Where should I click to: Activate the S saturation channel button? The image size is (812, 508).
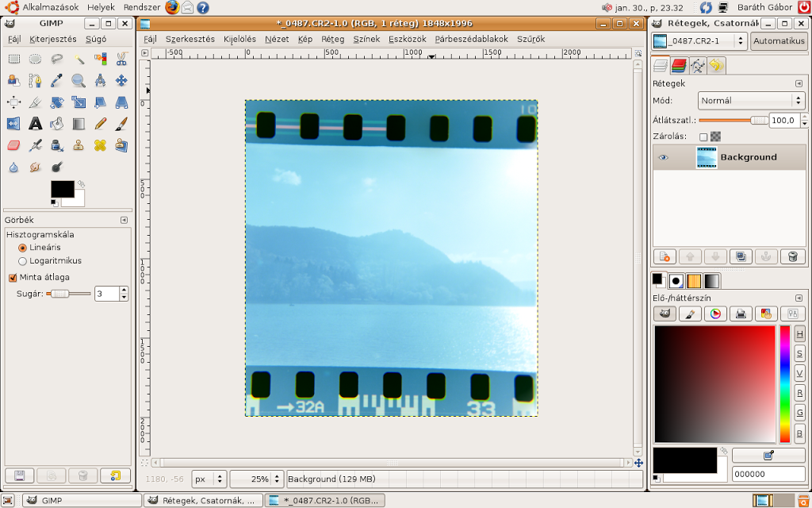[799, 354]
